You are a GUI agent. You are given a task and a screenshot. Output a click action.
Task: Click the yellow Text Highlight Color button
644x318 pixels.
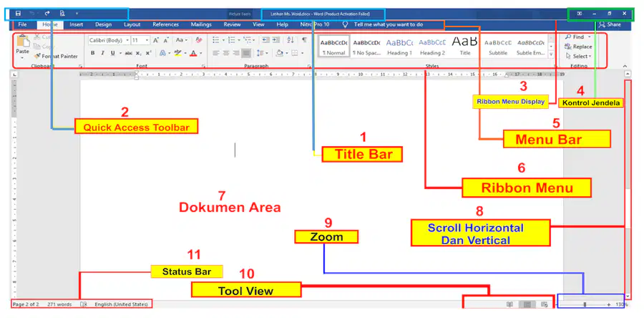177,53
